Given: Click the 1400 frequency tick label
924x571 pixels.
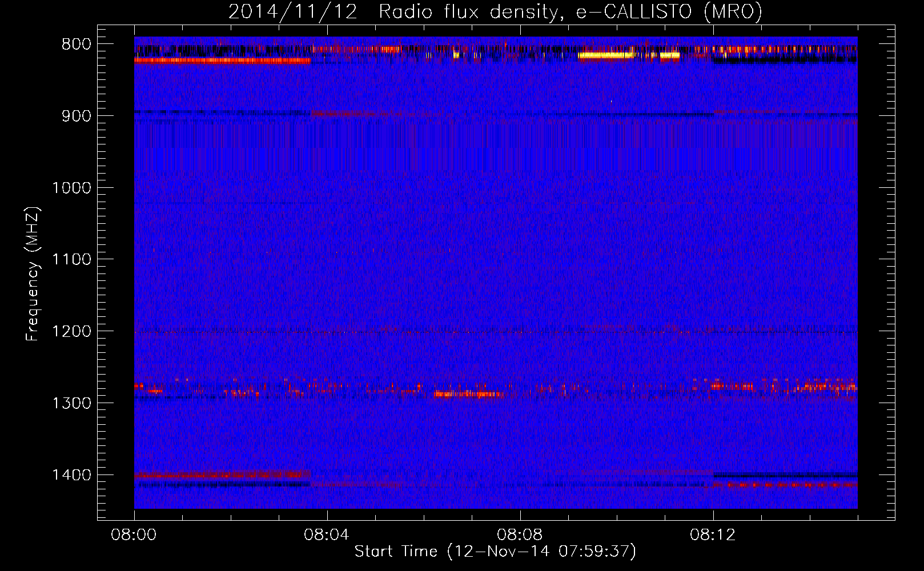Looking at the screenshot, I should pos(72,475).
